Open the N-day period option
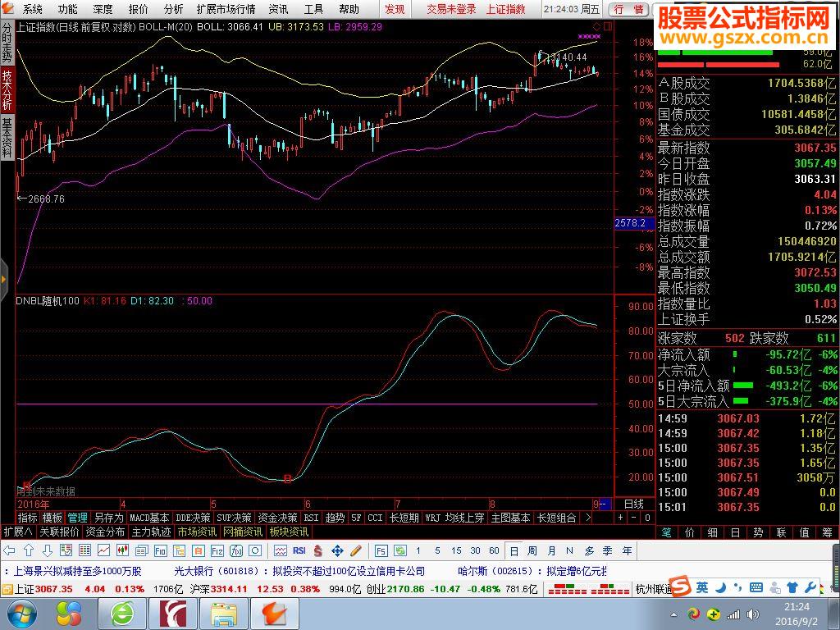 (569, 550)
